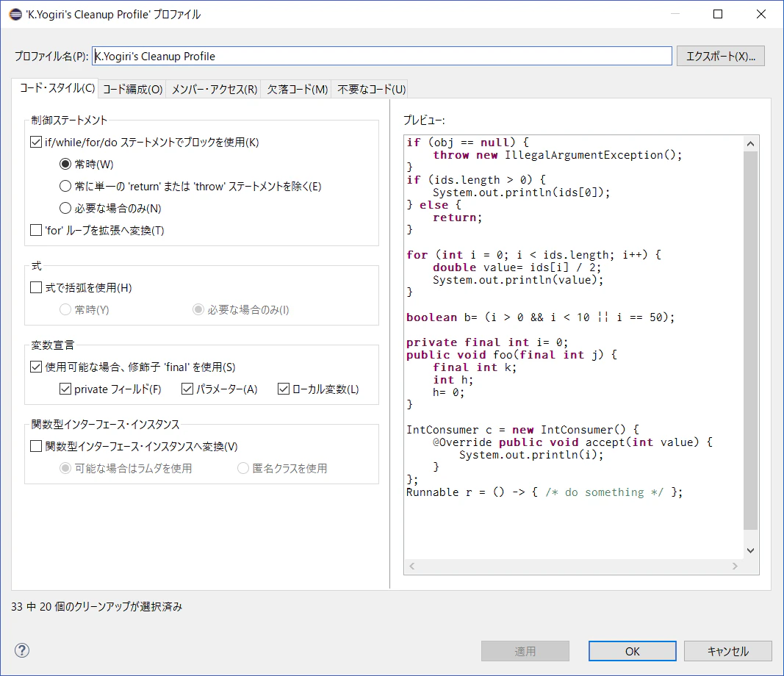Close the dialog with the X button
784x676 pixels.
761,14
